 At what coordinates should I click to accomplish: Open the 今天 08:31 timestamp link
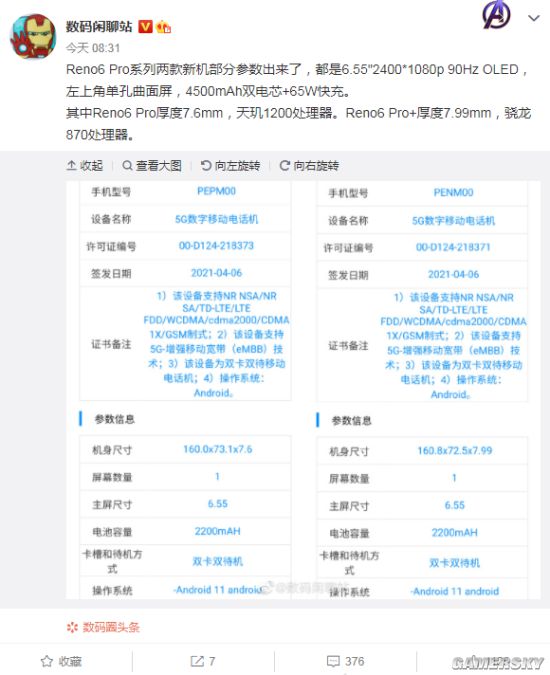point(93,48)
